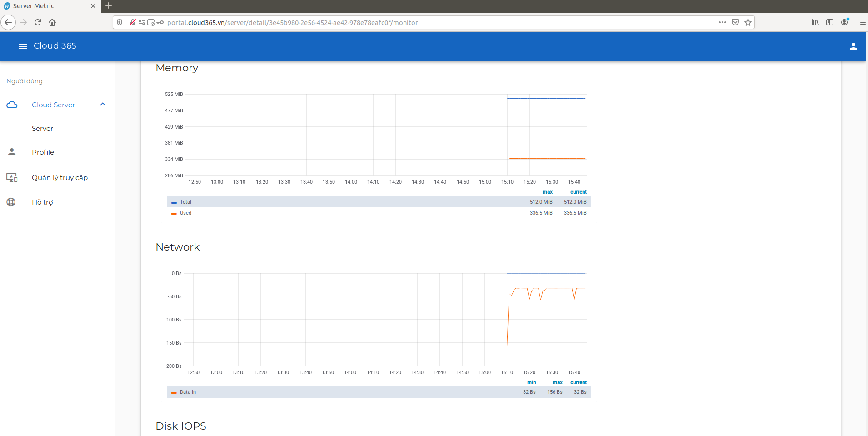This screenshot has height=436, width=868.
Task: Open Firefox account icon in toolbar
Action: (x=844, y=22)
